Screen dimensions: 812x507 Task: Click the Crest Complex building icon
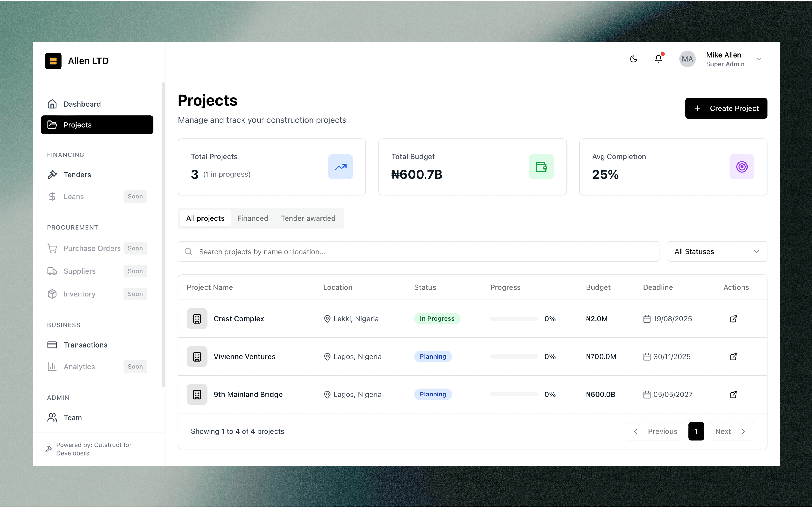point(197,318)
